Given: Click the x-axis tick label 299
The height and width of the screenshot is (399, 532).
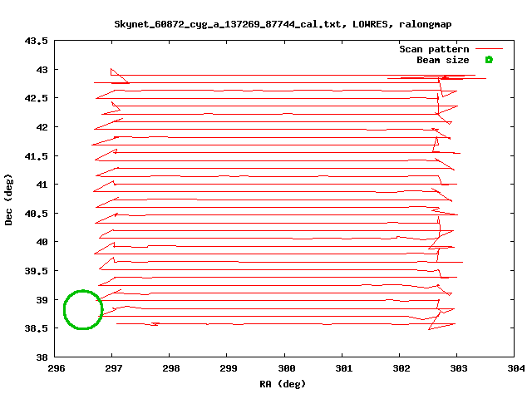Looking at the screenshot, I should 229,368.
